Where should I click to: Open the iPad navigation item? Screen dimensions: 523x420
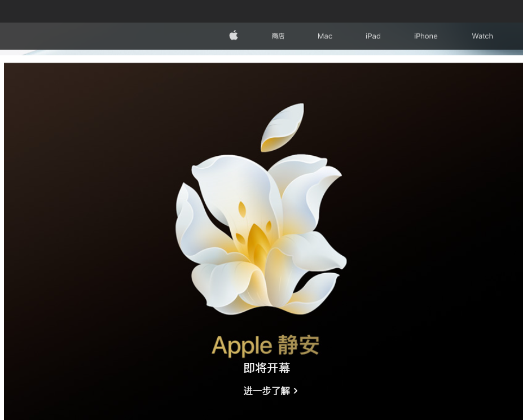pyautogui.click(x=372, y=36)
